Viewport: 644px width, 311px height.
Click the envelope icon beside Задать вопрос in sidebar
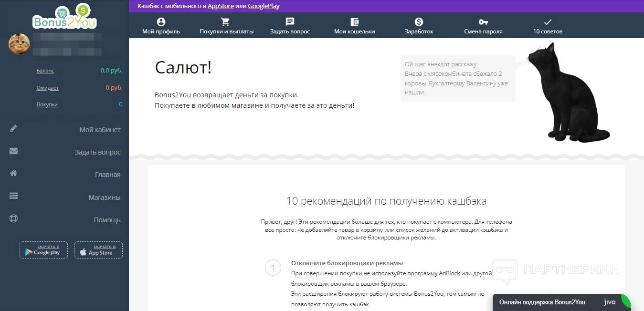click(13, 151)
